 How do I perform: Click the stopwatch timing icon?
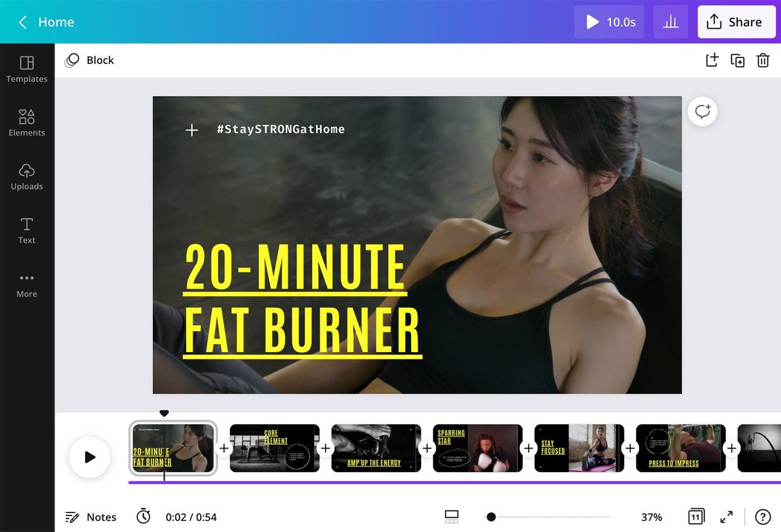[143, 517]
